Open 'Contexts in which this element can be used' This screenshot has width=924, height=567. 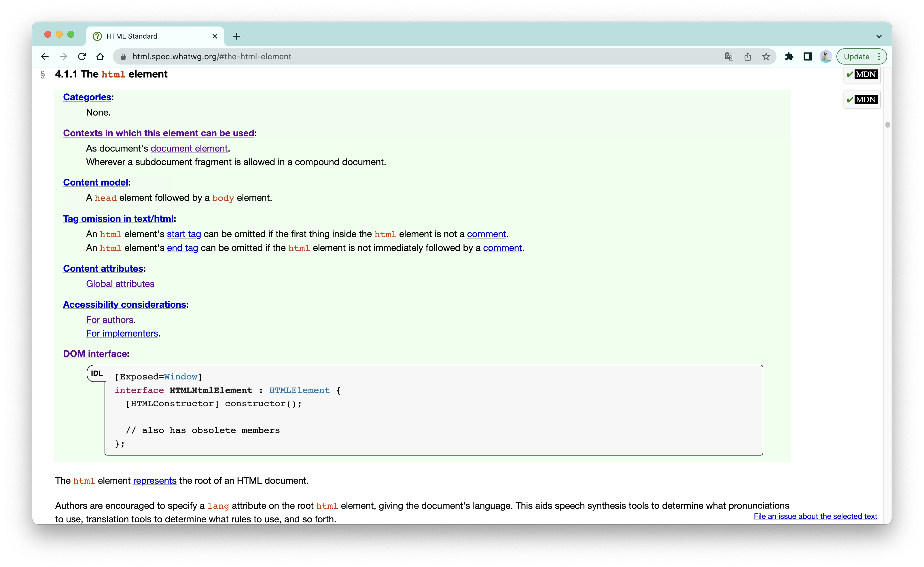tap(159, 133)
